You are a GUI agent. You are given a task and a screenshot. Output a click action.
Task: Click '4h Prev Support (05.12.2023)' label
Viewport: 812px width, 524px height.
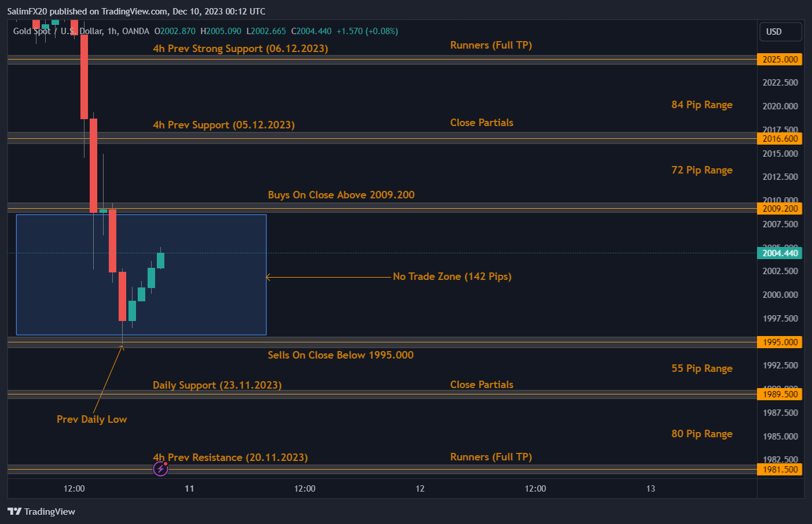pyautogui.click(x=223, y=125)
